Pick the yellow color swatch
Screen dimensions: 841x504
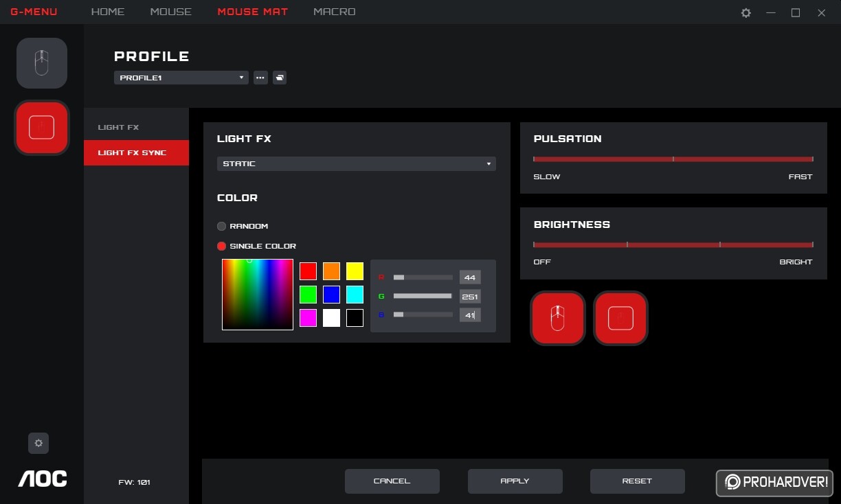(355, 271)
